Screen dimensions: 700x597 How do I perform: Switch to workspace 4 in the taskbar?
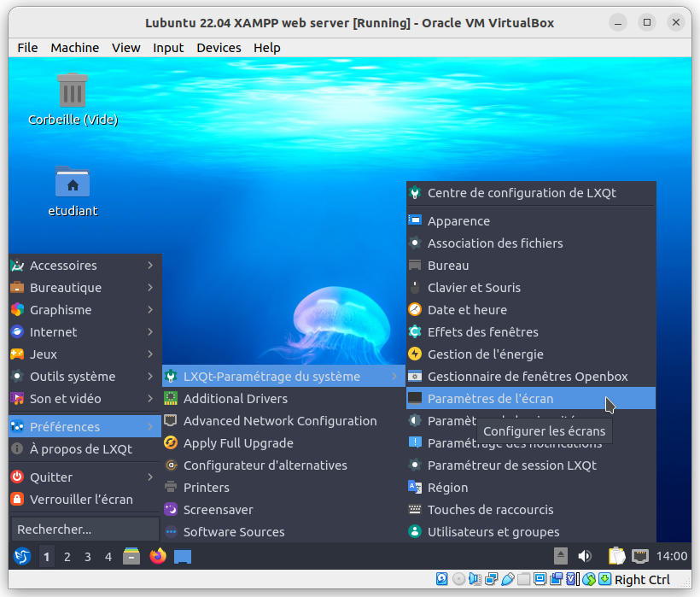point(107,556)
